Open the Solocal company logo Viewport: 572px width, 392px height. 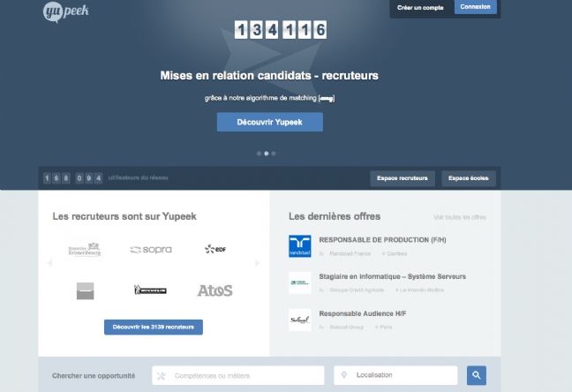point(300,320)
